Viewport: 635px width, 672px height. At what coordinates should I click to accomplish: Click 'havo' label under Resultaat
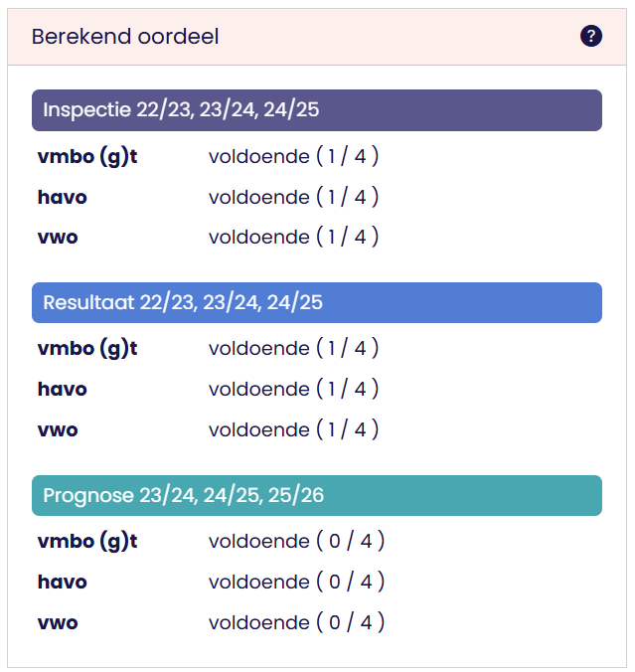pos(63,389)
